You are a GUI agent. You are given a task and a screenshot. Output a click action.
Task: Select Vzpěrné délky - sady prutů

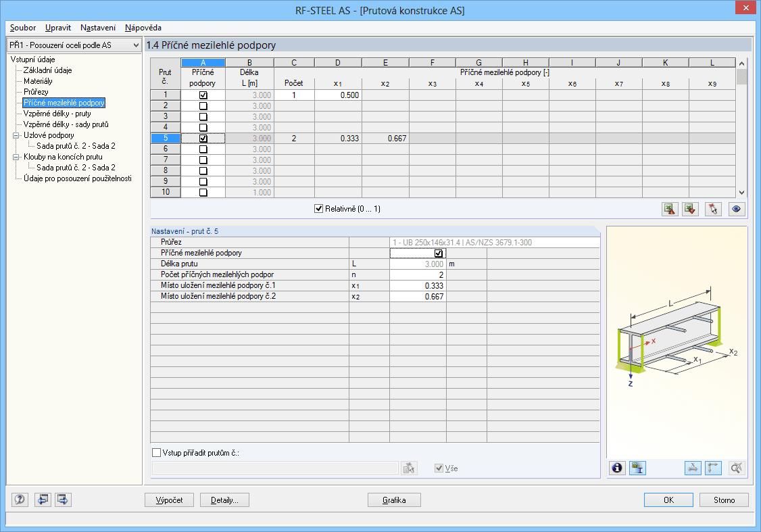pos(66,124)
